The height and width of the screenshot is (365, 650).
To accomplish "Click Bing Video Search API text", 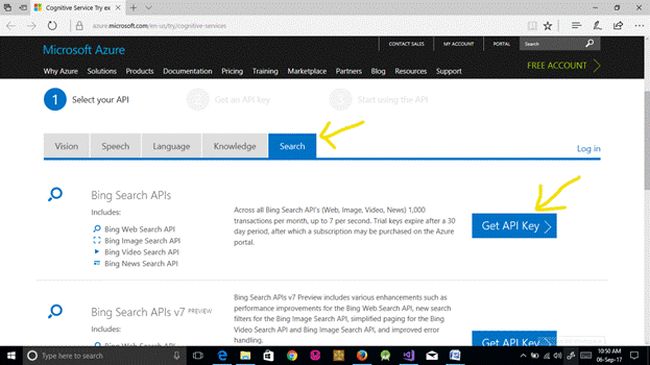I will coord(142,252).
